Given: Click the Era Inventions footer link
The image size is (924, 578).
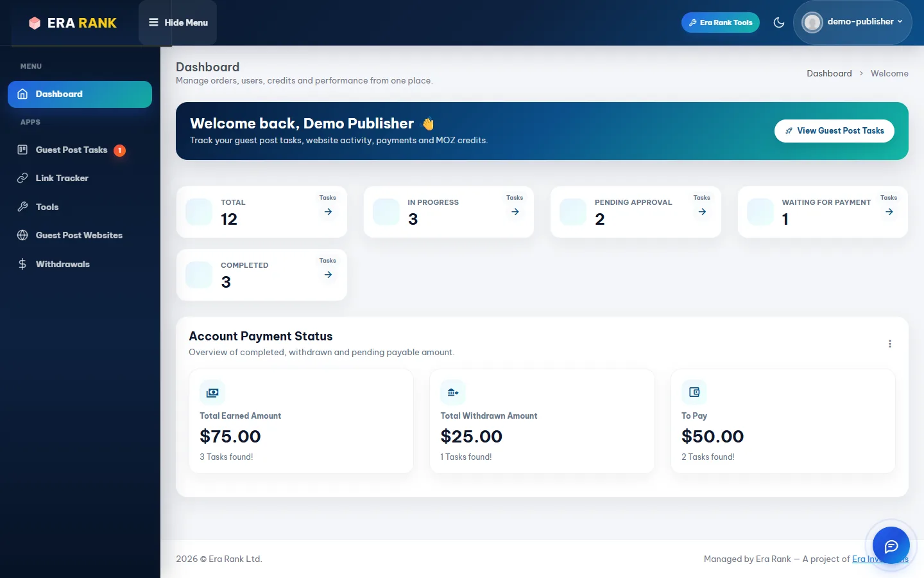Looking at the screenshot, I should pos(880,559).
